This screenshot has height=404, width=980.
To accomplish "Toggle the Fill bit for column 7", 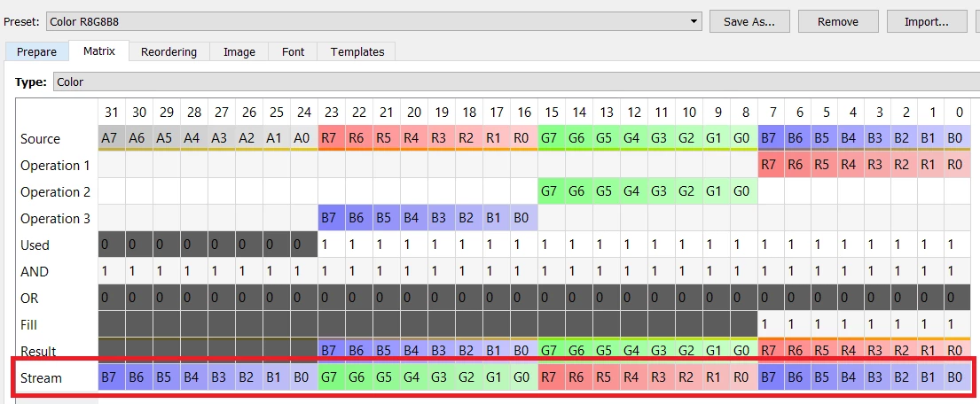I will pos(772,324).
